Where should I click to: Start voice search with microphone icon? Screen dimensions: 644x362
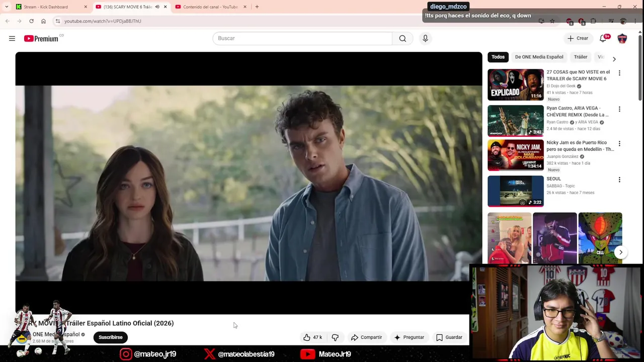425,38
